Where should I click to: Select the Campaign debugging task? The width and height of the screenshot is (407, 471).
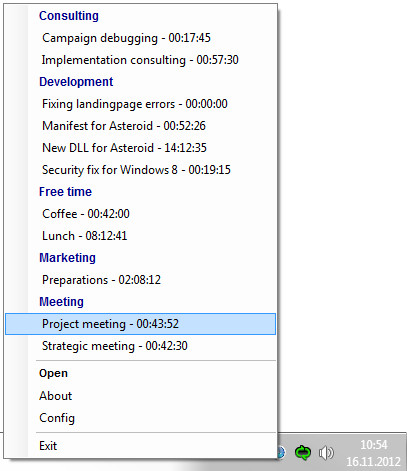coord(140,38)
